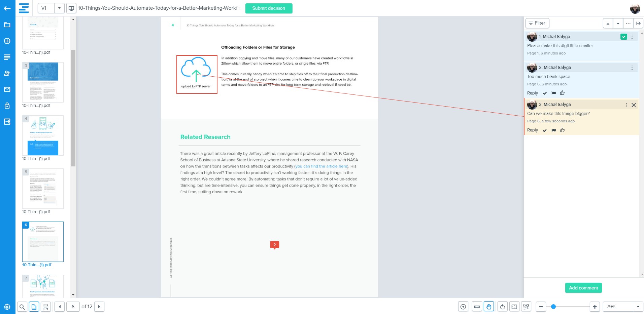Uncheck the resolved checkbox on comment 1
Viewport: 644px width, 314px height.
coord(623,37)
